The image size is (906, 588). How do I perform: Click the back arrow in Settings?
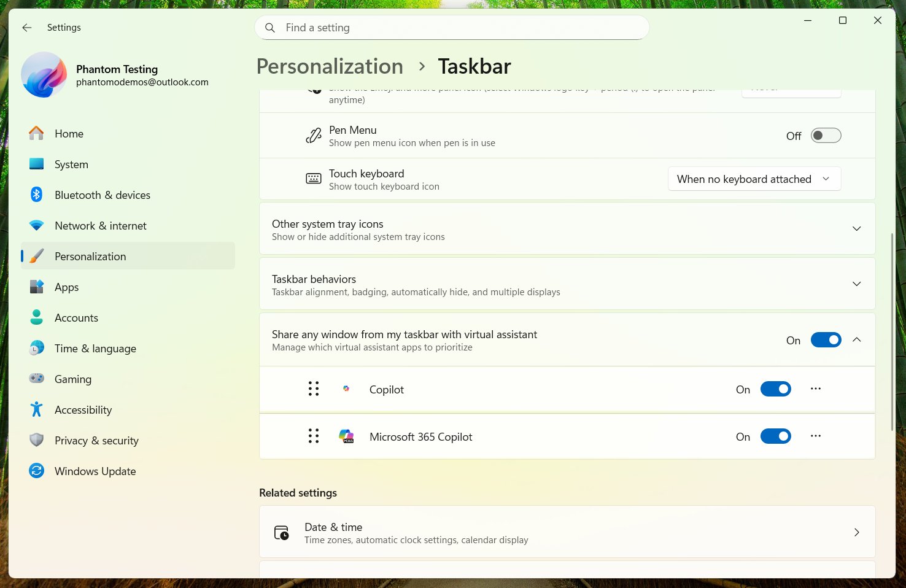(26, 27)
